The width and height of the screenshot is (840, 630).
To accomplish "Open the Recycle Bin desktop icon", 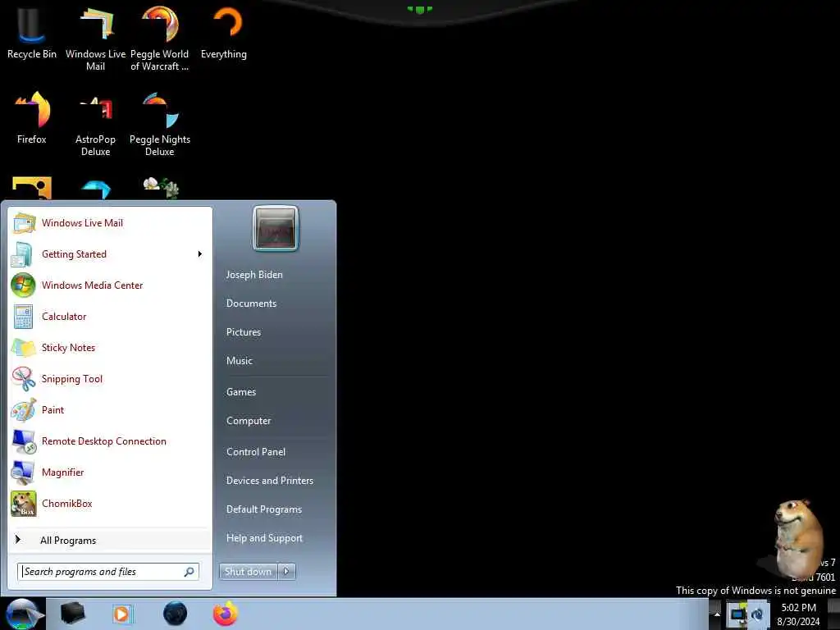I will [x=31, y=33].
